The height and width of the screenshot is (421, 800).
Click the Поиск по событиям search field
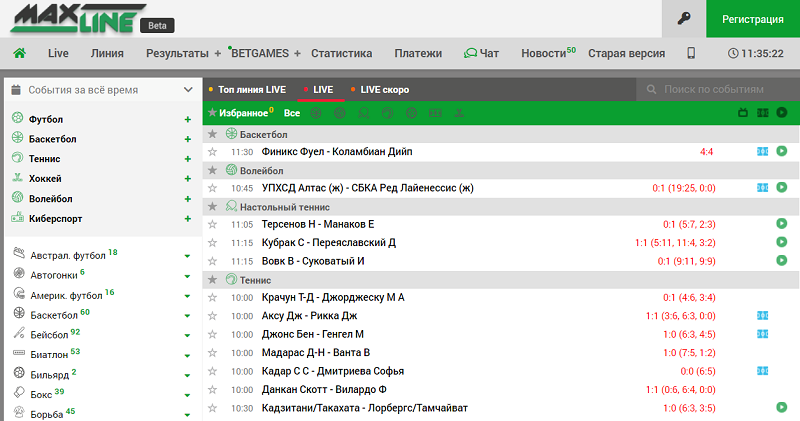(x=717, y=90)
